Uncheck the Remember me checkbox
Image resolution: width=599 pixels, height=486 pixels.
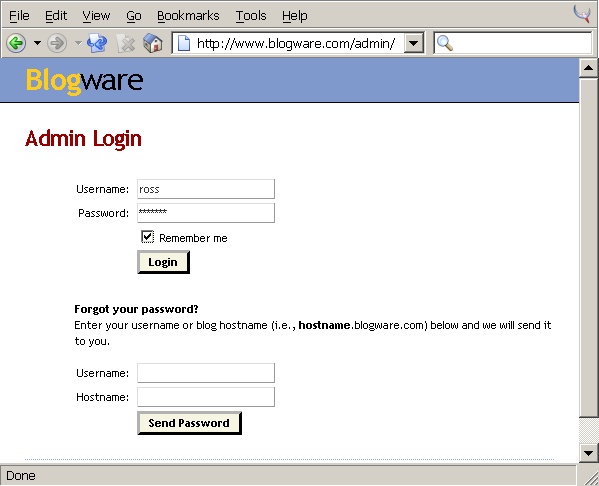click(x=147, y=237)
